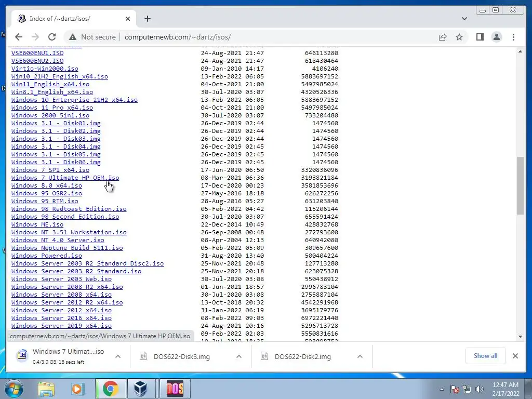Download Windows 3.1 - Disk01.img
This screenshot has height=399, width=532.
tap(56, 123)
